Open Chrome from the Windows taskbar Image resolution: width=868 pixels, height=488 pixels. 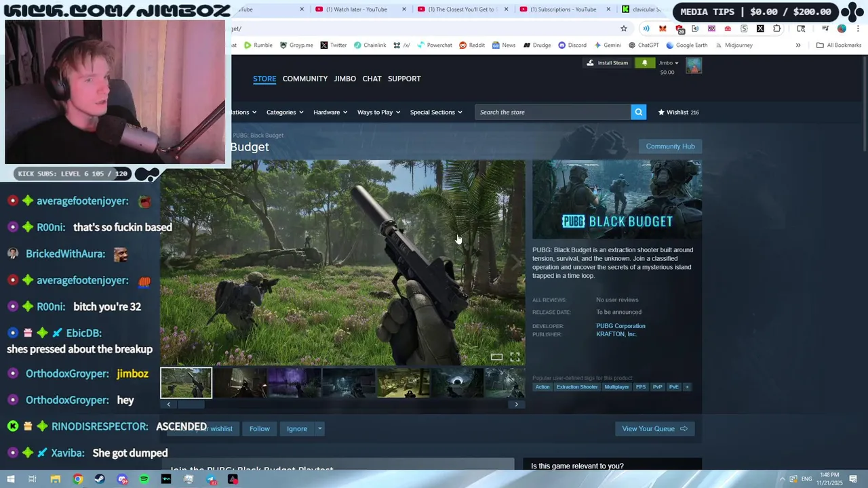pos(78,479)
